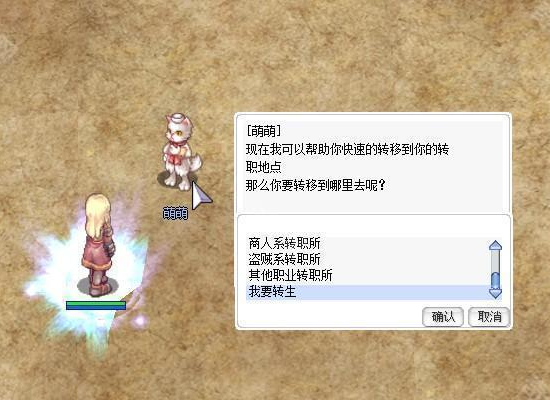The height and width of the screenshot is (400, 550).
Task: Click the [萌萌] speaker name in the dialog
Action: pyautogui.click(x=263, y=131)
